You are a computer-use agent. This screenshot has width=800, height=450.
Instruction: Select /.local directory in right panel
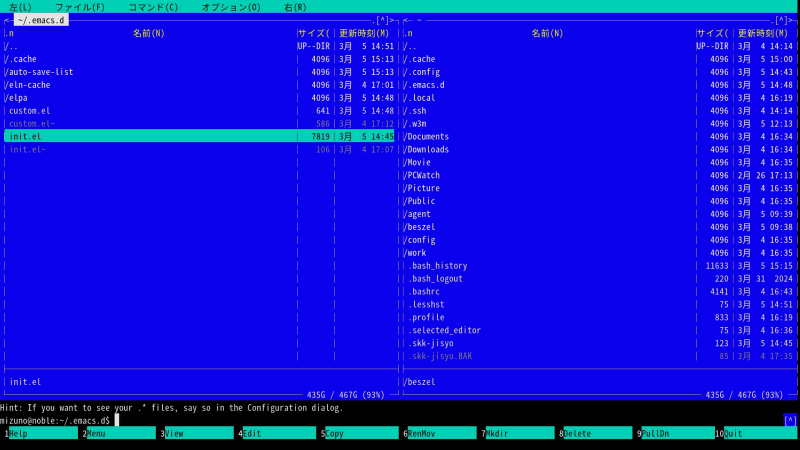click(598, 98)
